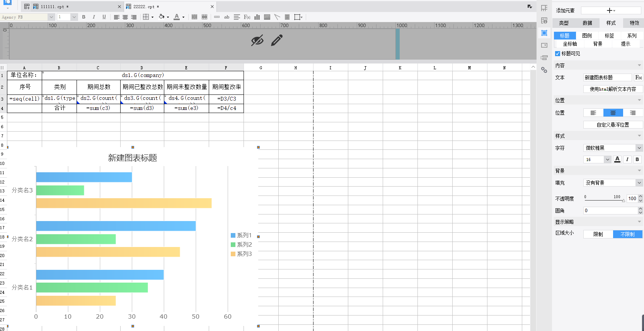Close the 22222.cpt tab

[212, 7]
